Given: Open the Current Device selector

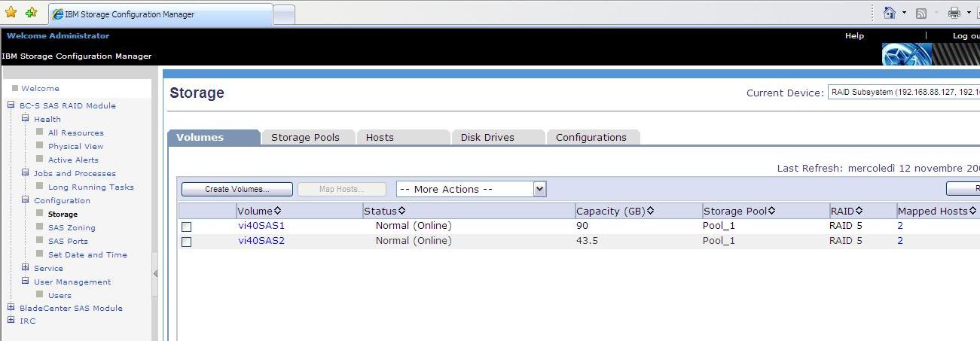Looking at the screenshot, I should (903, 92).
